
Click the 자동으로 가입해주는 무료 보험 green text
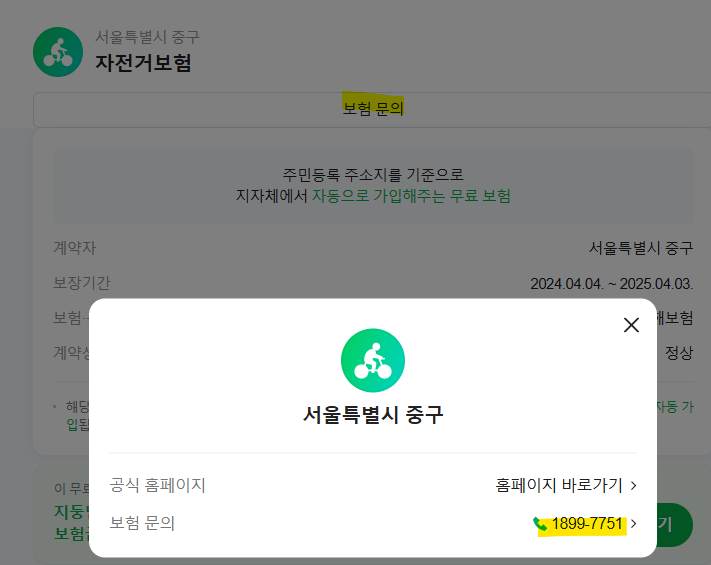[411, 196]
